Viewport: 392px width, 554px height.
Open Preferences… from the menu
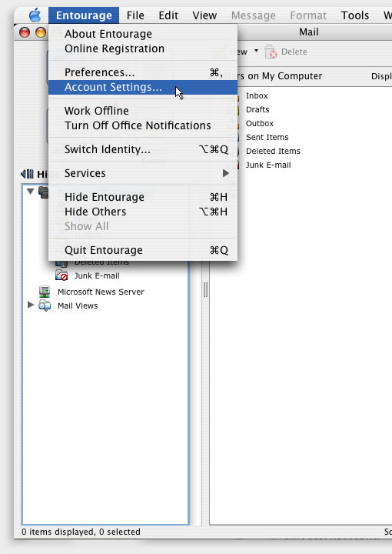tap(143, 72)
